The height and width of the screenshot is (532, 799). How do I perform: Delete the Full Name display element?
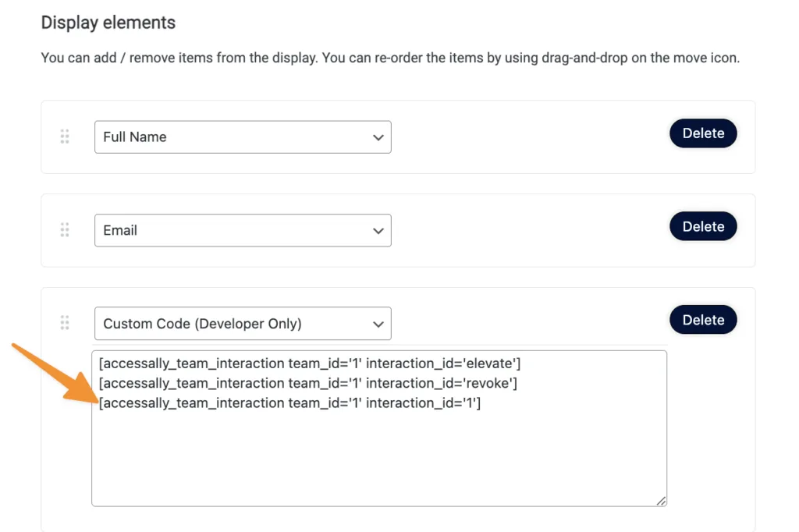[702, 133]
